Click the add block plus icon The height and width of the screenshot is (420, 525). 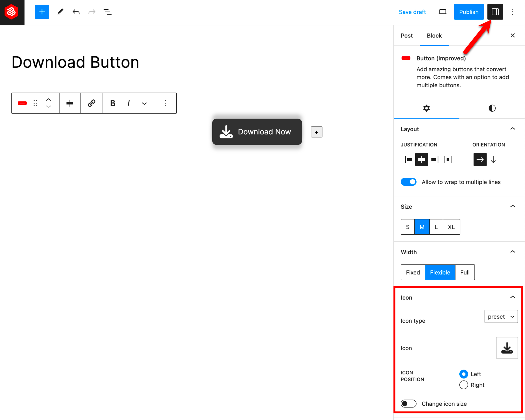pyautogui.click(x=42, y=12)
